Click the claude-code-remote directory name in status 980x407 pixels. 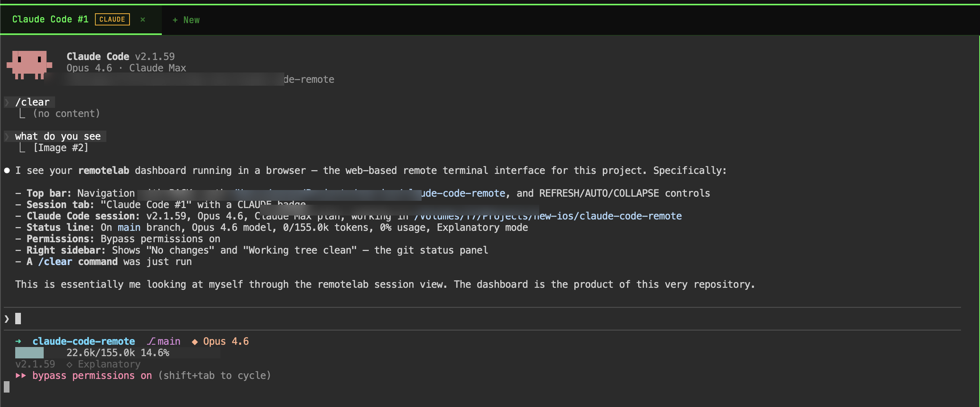(x=84, y=341)
